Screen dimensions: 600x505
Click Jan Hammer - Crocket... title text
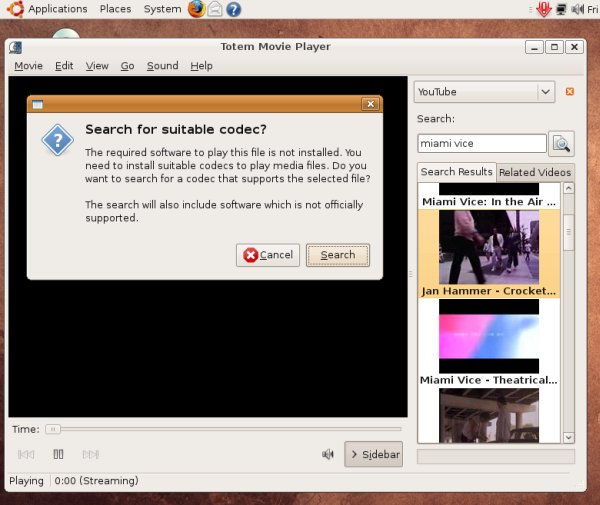coord(489,291)
